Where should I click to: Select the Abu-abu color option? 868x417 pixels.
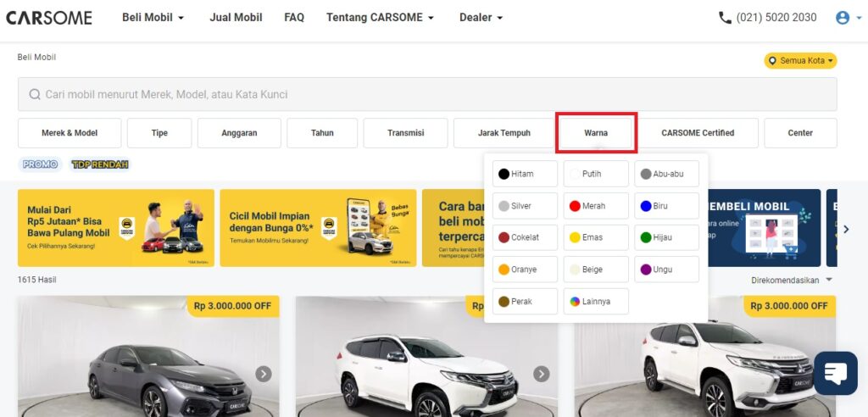click(666, 174)
